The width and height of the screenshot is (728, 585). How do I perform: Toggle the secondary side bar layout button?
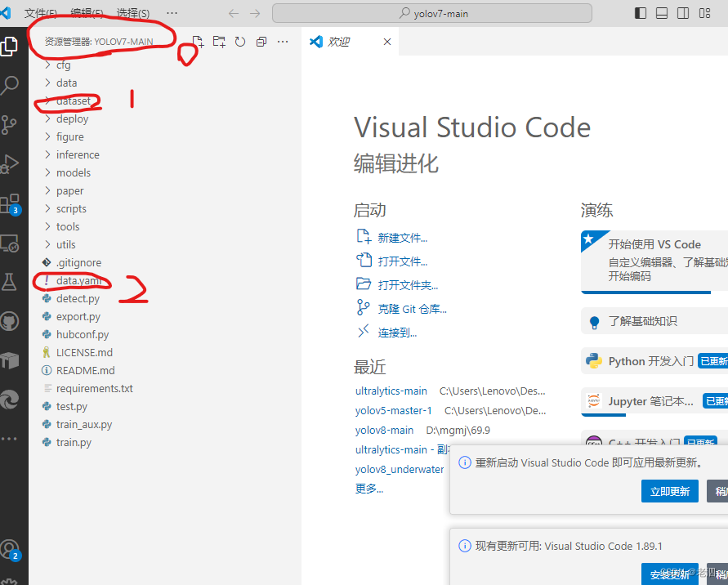683,13
